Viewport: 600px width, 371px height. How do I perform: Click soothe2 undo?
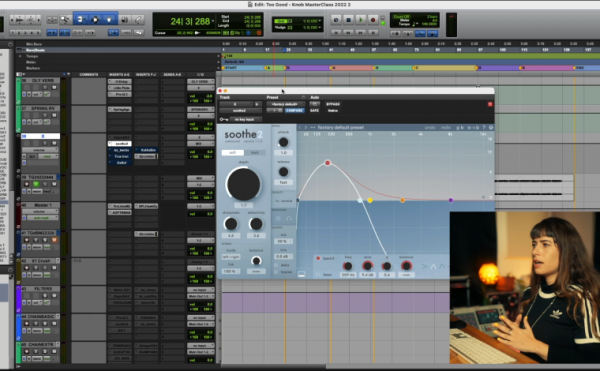(x=430, y=127)
